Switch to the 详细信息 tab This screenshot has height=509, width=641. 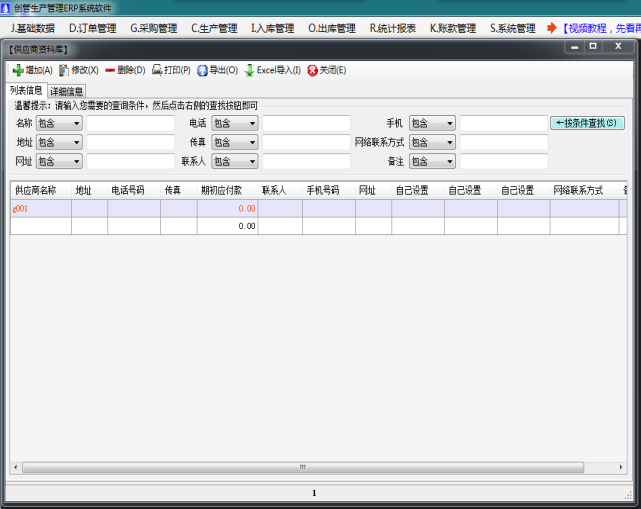[x=67, y=92]
